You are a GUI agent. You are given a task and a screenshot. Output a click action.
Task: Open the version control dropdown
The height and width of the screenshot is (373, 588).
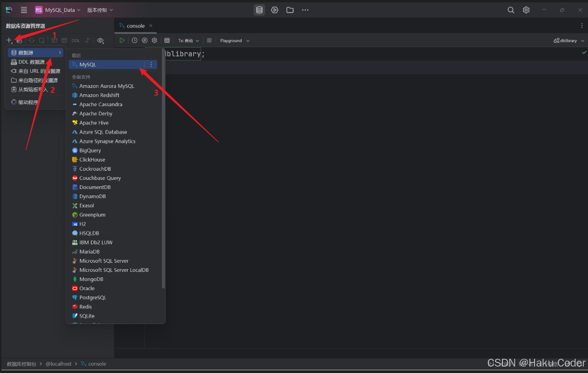(x=100, y=10)
